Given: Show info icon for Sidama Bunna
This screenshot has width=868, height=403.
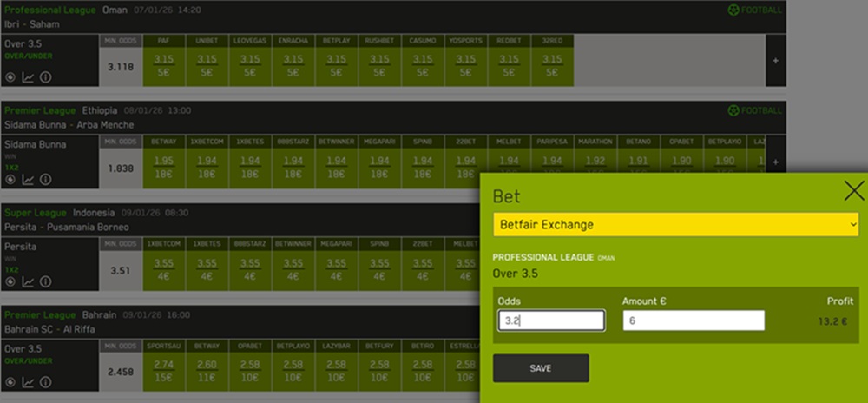Looking at the screenshot, I should (45, 180).
